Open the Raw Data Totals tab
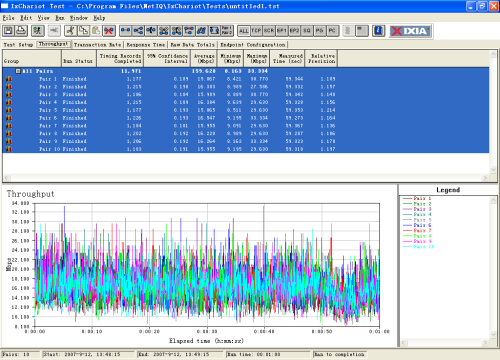 click(193, 45)
